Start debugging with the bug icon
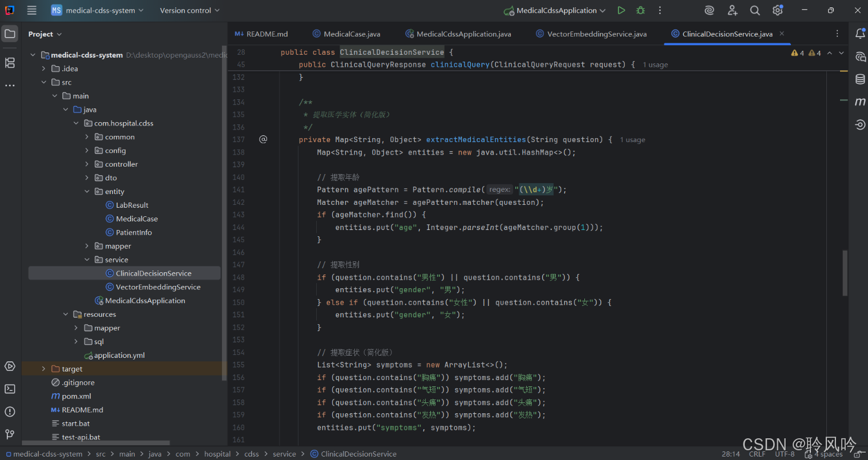 (641, 10)
